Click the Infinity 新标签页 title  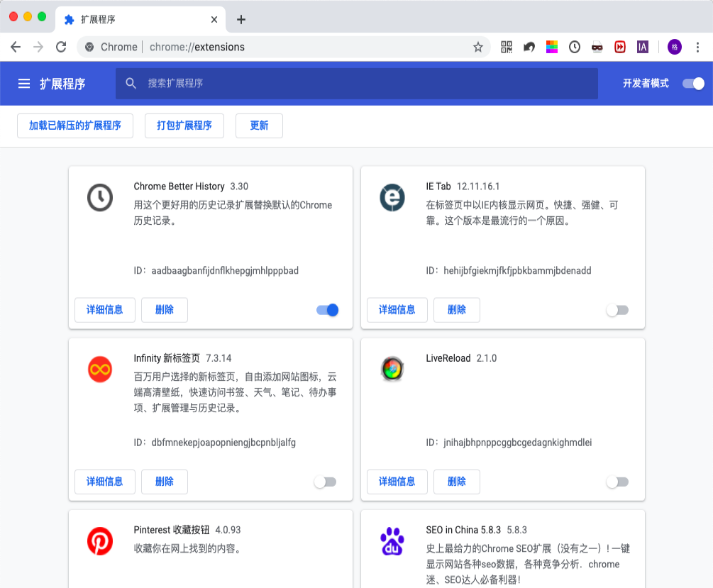(167, 358)
